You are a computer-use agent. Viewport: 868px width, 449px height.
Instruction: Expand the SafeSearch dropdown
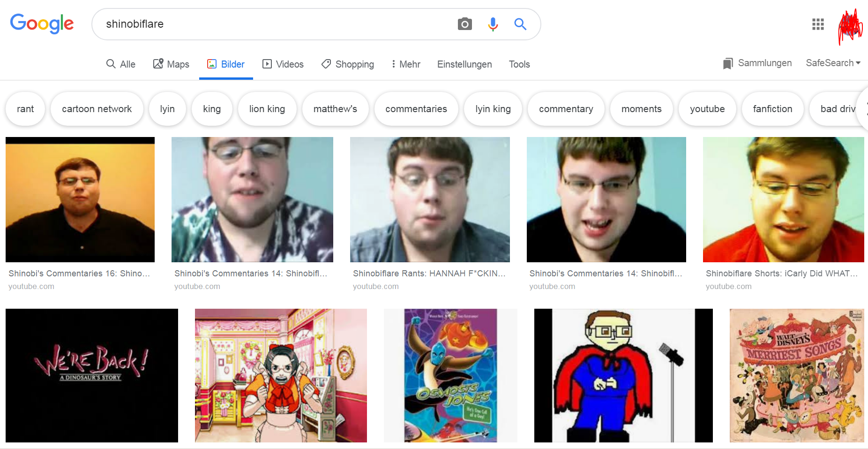tap(833, 63)
